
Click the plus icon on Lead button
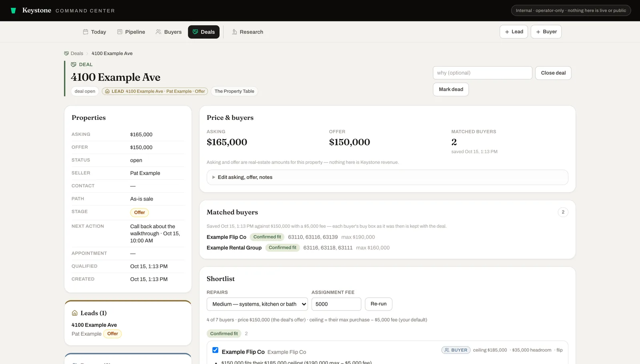click(x=507, y=32)
